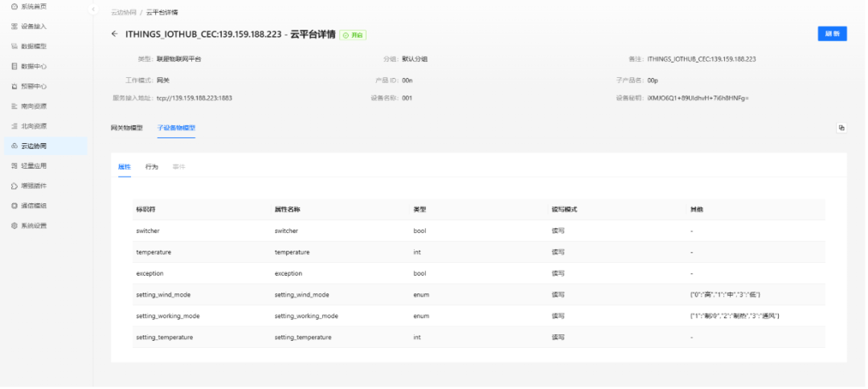
Task: Click the 系统首页 home icon in sidebar
Action: click(14, 6)
